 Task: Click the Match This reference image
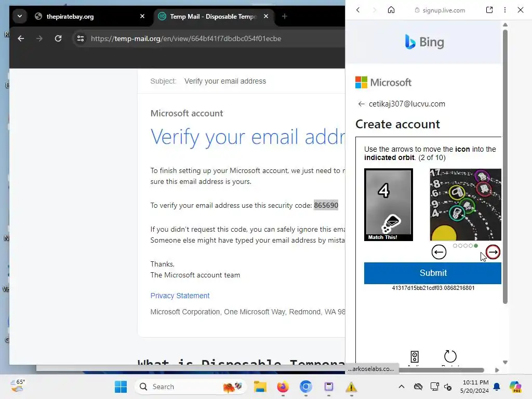pyautogui.click(x=389, y=205)
